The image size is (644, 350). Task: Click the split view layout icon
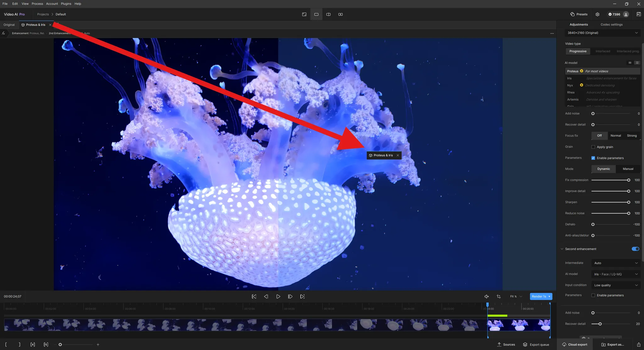click(328, 14)
